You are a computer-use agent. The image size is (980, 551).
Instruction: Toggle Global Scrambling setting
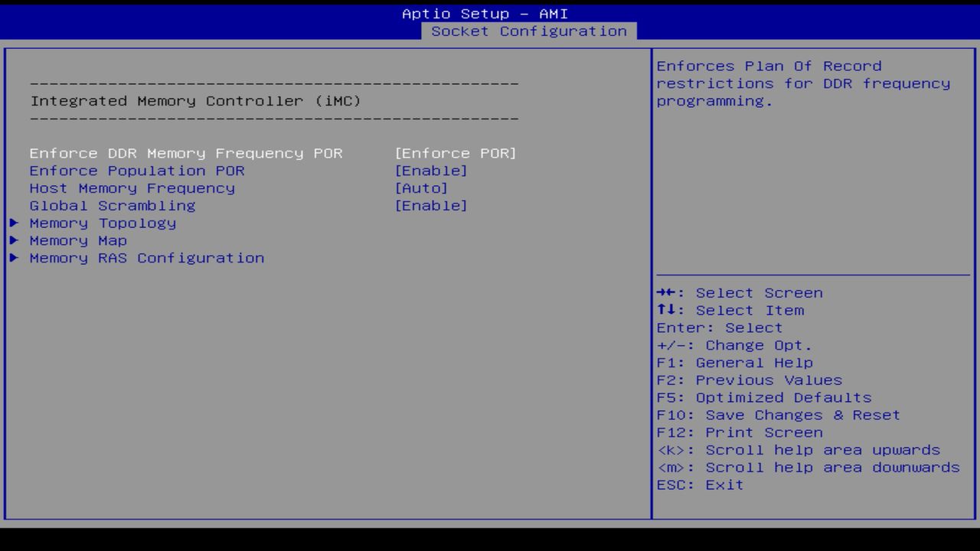pyautogui.click(x=431, y=205)
